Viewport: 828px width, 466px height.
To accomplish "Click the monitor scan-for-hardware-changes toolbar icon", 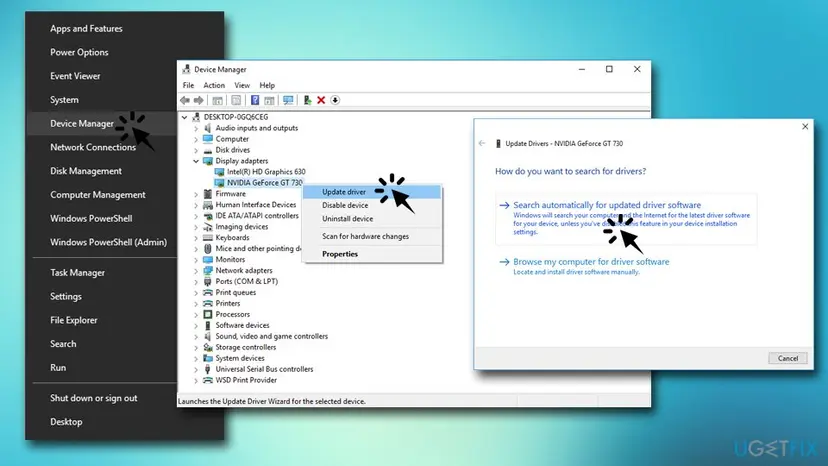I will coord(288,100).
